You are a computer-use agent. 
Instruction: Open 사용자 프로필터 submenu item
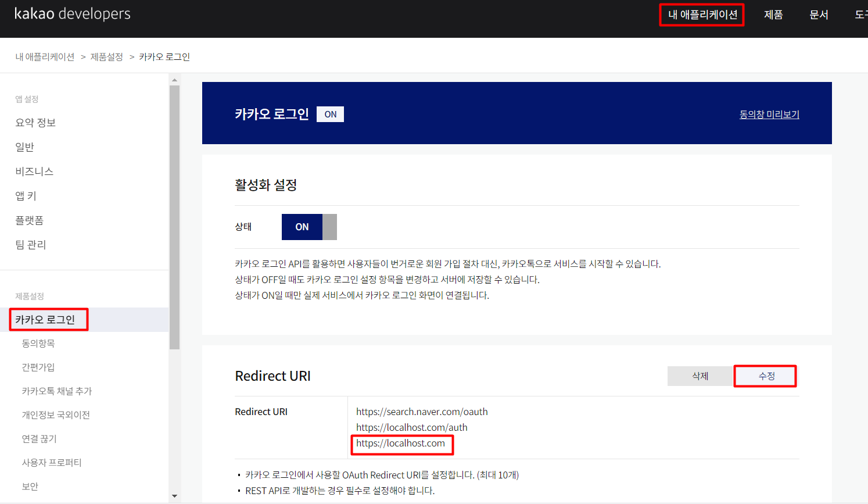click(52, 463)
